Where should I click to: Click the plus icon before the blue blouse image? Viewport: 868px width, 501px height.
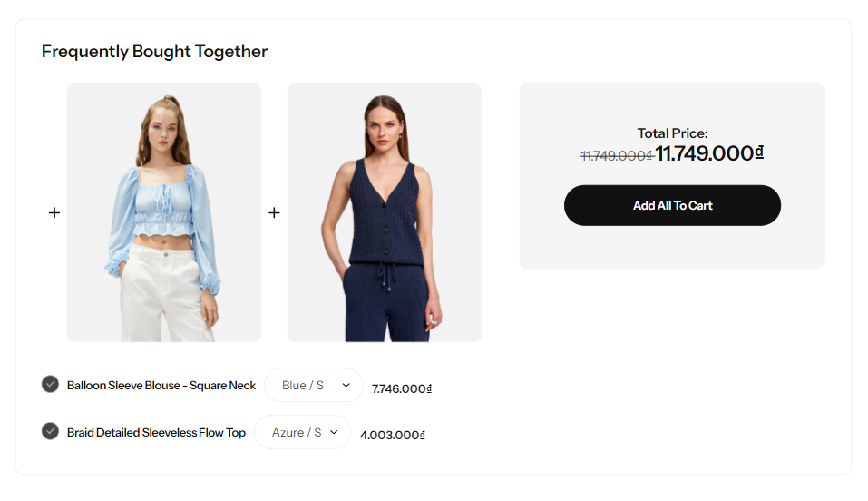click(x=54, y=212)
